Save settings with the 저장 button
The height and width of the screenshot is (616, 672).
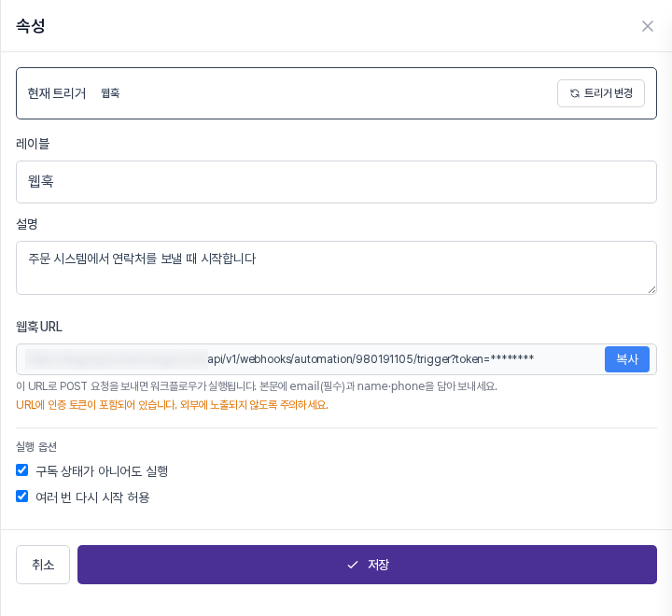pyautogui.click(x=367, y=564)
